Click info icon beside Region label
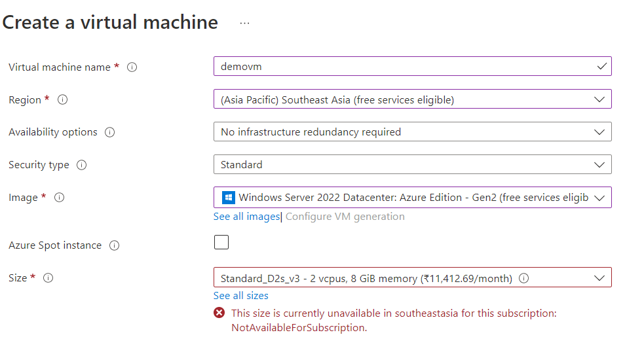644x339 pixels. (x=63, y=100)
